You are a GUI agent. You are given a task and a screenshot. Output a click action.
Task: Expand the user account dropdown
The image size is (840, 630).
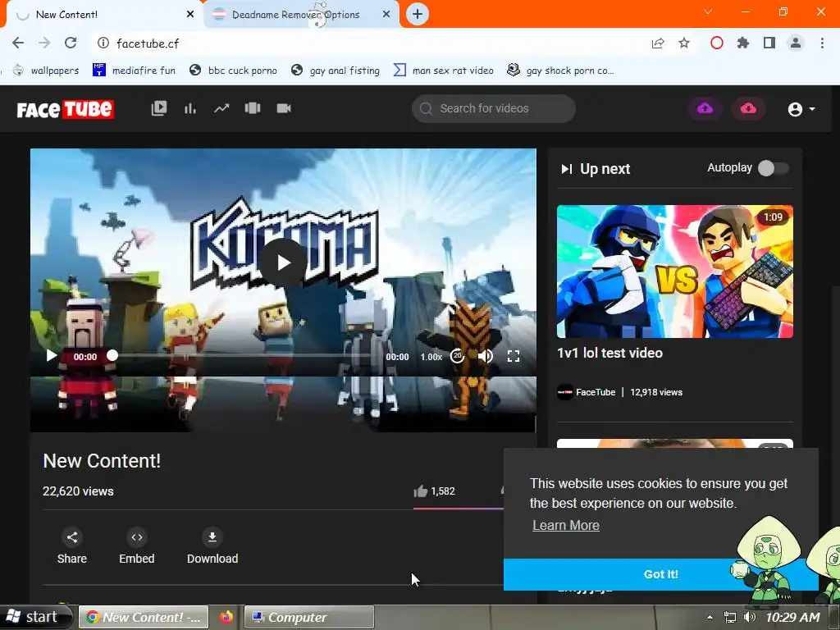pyautogui.click(x=801, y=109)
